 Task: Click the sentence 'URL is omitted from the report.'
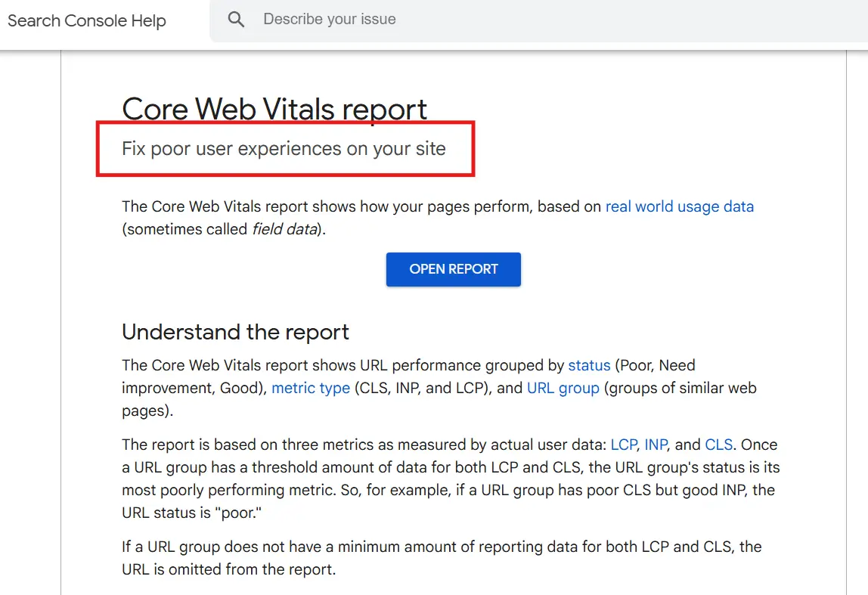pyautogui.click(x=228, y=569)
